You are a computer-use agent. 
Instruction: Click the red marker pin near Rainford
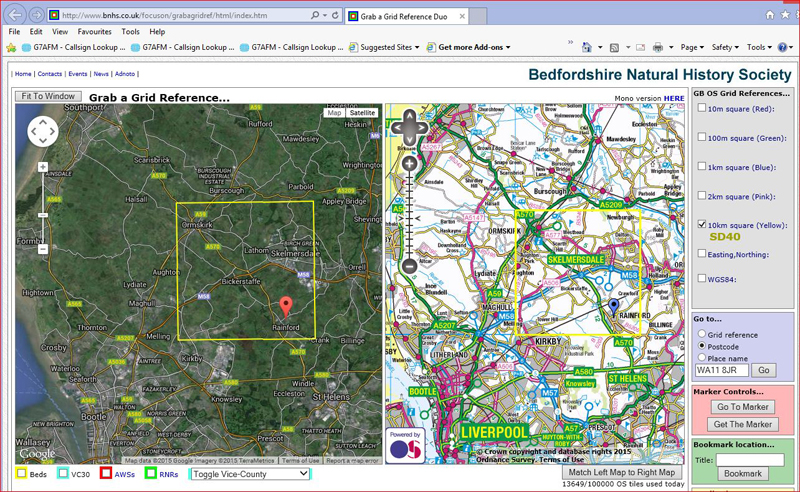click(x=285, y=306)
